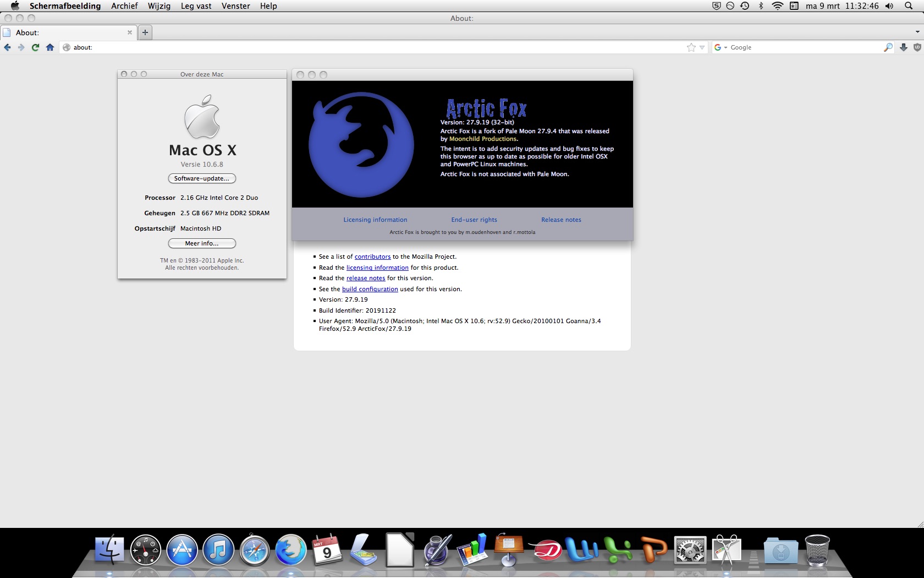Follow licensing information link in page list

(x=377, y=268)
